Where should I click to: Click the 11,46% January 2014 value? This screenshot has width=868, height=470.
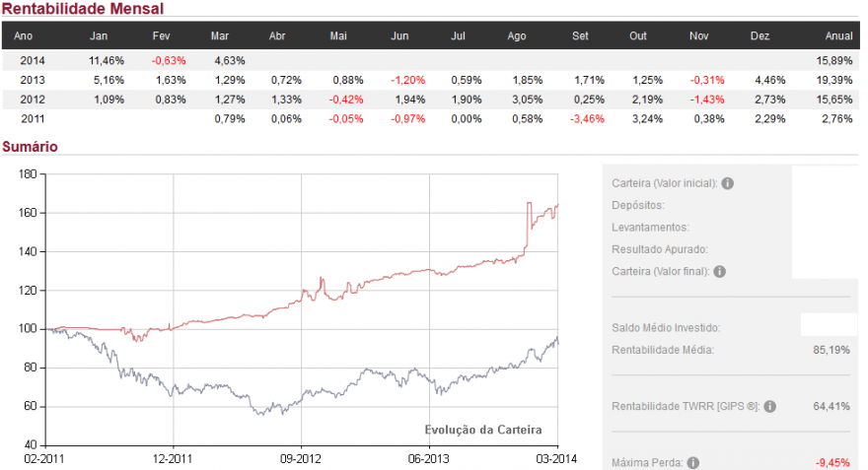[x=107, y=61]
